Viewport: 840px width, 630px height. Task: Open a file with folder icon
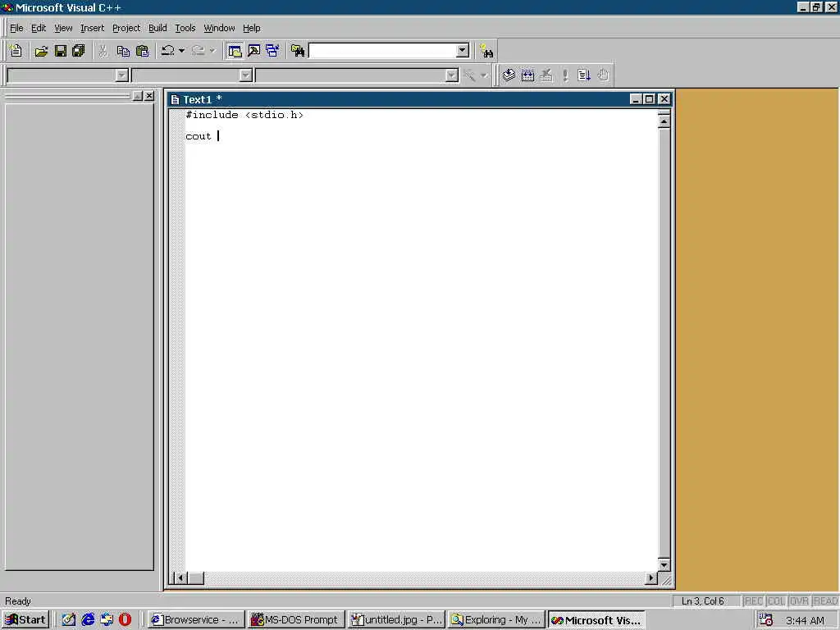click(41, 51)
